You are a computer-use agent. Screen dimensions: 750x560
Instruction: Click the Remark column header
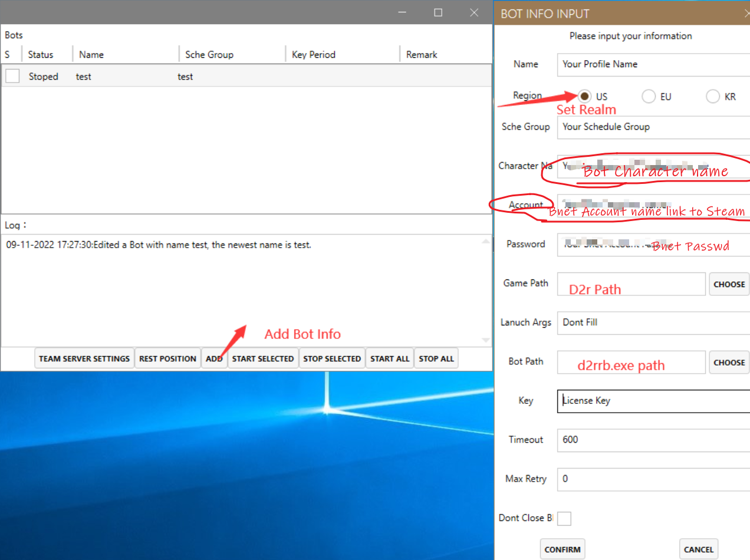point(422,54)
